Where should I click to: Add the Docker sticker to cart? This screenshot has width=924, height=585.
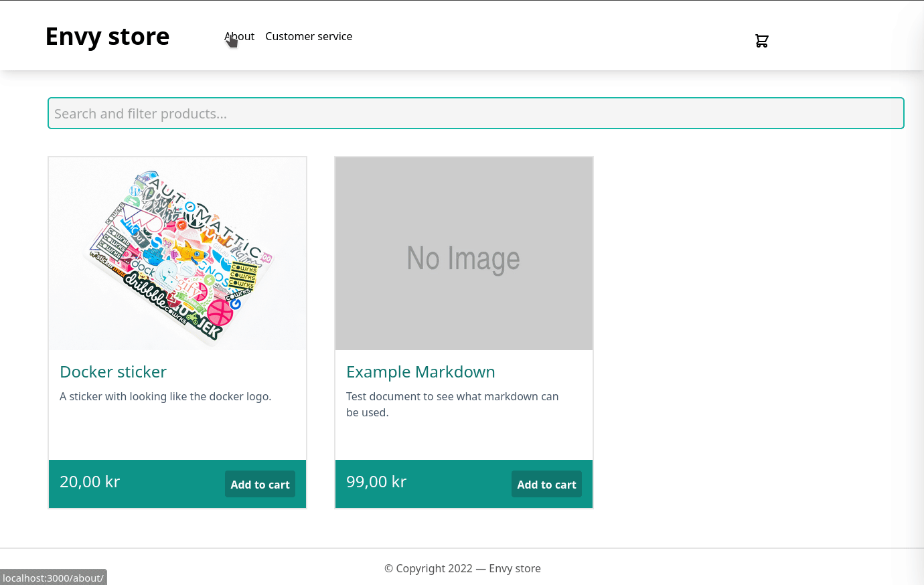[260, 484]
